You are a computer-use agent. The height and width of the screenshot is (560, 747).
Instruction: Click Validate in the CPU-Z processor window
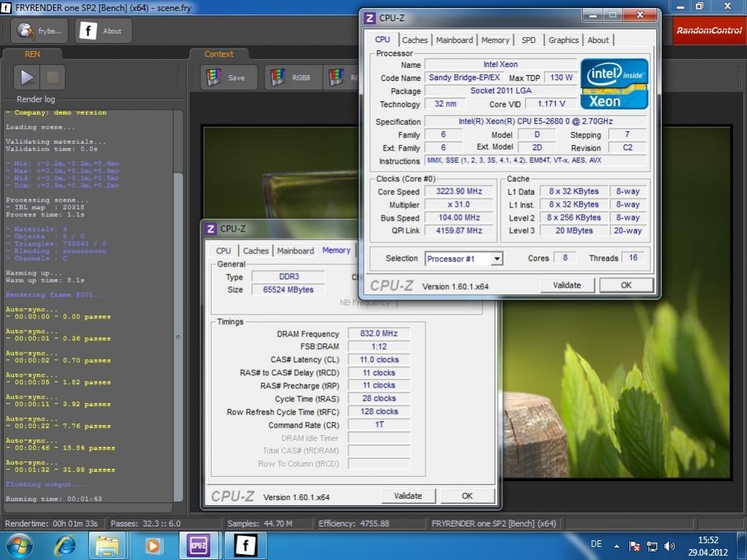567,285
